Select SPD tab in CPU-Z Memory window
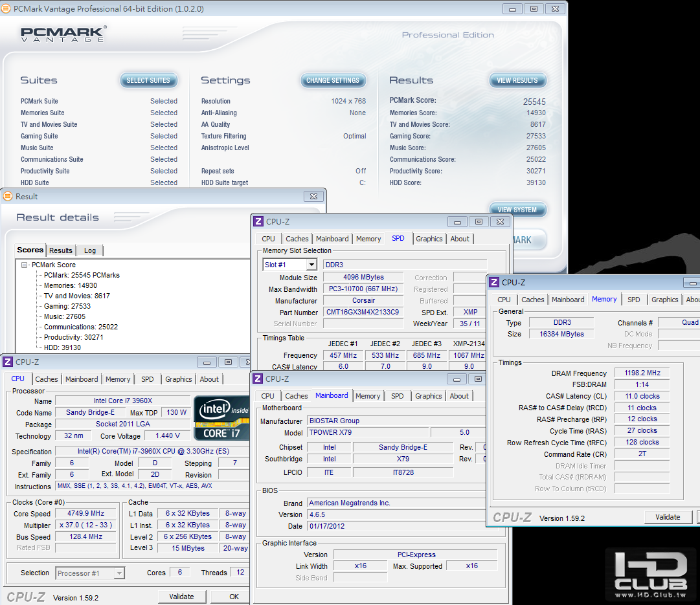 633,300
